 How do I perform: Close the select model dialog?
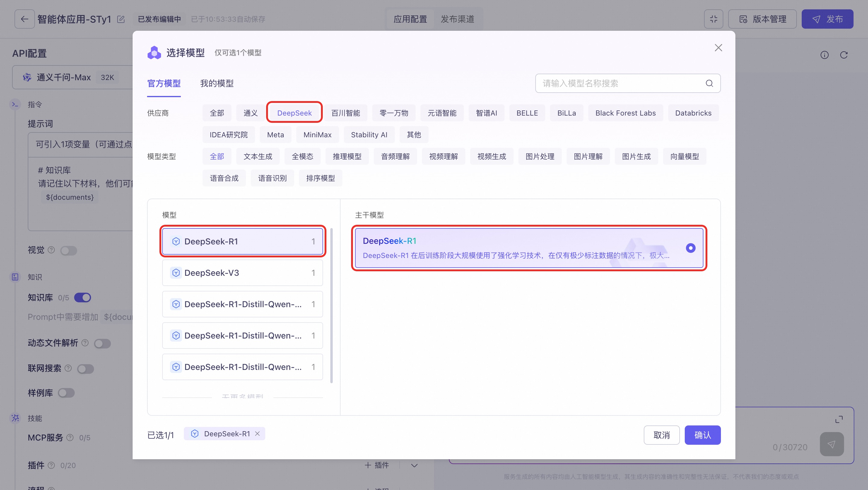pyautogui.click(x=718, y=48)
